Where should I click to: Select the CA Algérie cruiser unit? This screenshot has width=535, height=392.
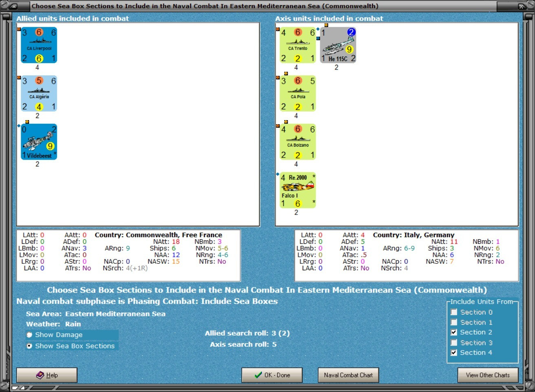pos(39,93)
